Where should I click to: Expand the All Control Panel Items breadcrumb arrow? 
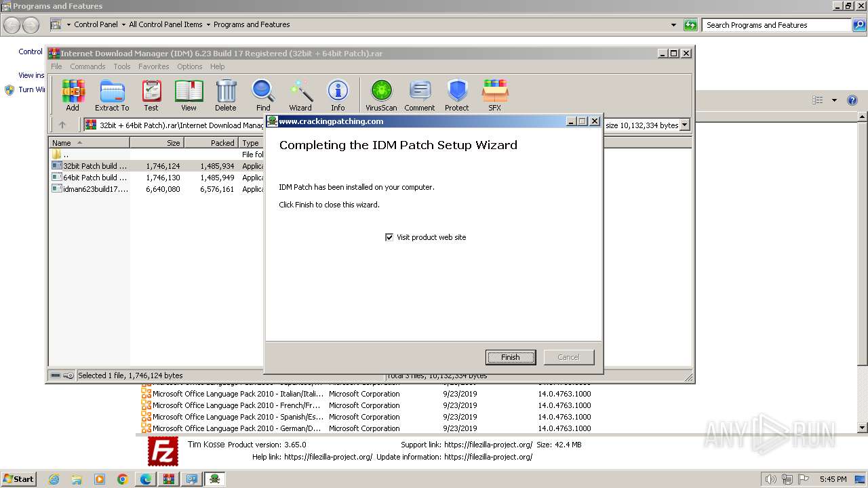click(208, 24)
